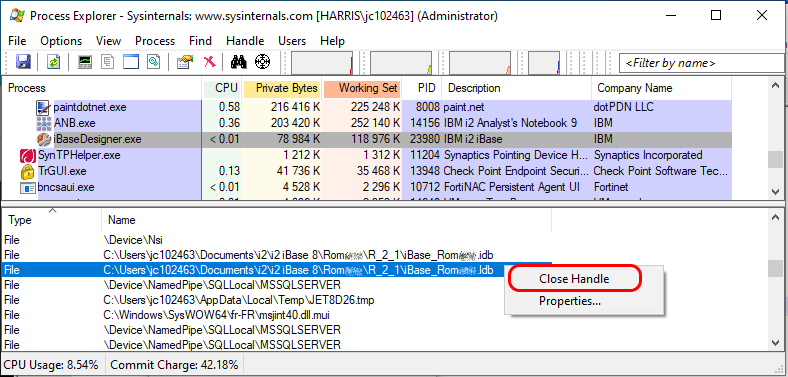Click the ANB.exe process icon
Screen dimensions: 788x377
pyautogui.click(x=43, y=123)
